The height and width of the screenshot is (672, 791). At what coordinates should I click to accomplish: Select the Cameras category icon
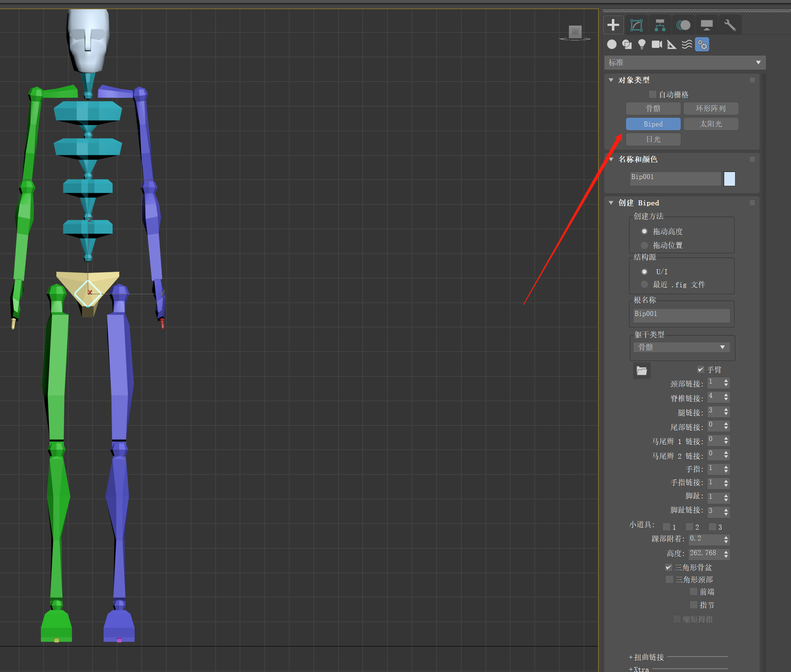(657, 44)
